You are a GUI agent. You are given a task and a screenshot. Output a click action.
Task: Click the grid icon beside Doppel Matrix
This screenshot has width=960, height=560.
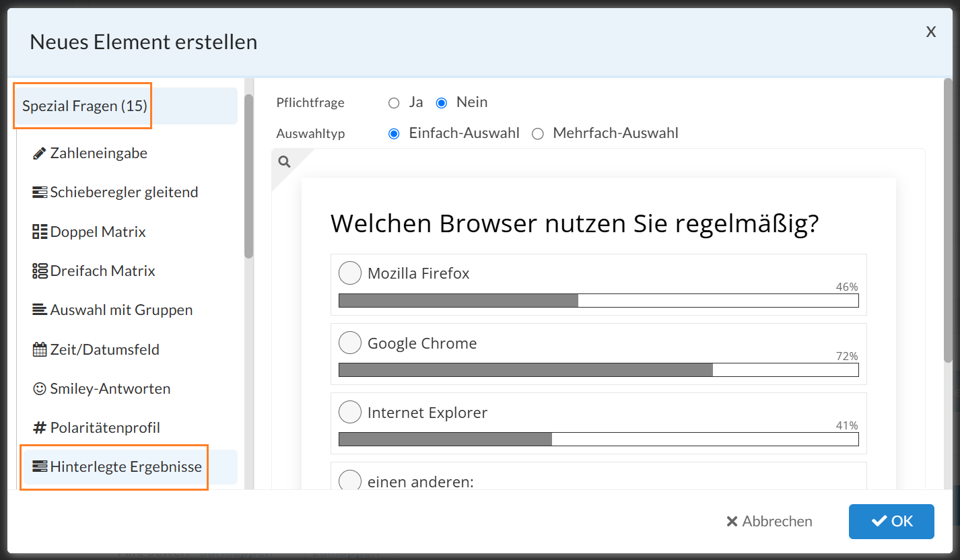point(40,232)
